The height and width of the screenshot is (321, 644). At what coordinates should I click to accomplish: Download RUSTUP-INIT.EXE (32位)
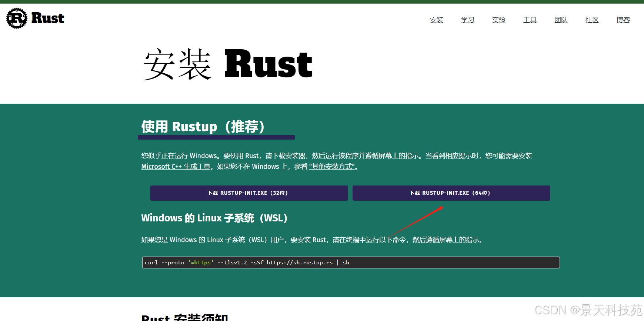(x=249, y=193)
